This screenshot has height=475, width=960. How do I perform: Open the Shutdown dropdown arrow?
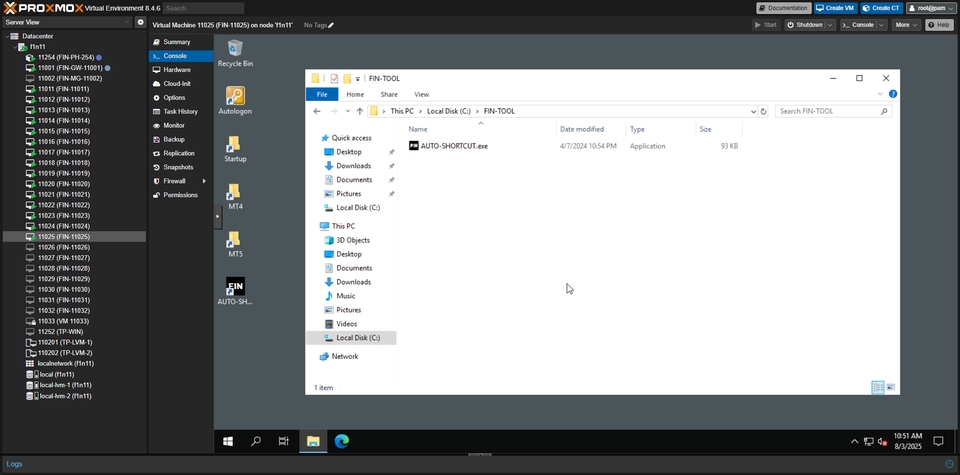[x=830, y=25]
